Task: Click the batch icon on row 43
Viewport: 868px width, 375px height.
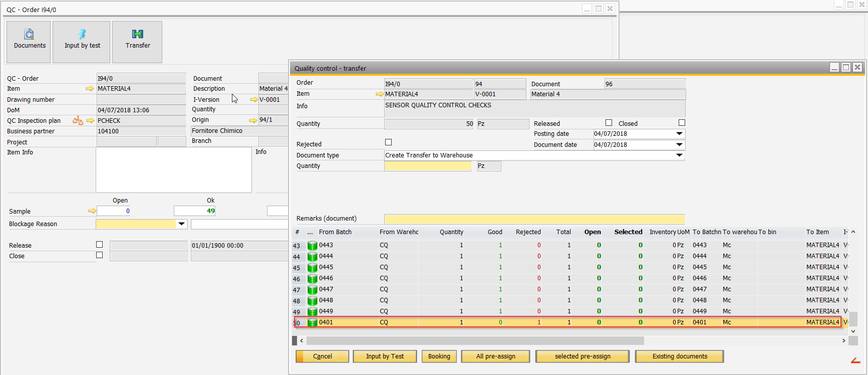Action: 313,246
